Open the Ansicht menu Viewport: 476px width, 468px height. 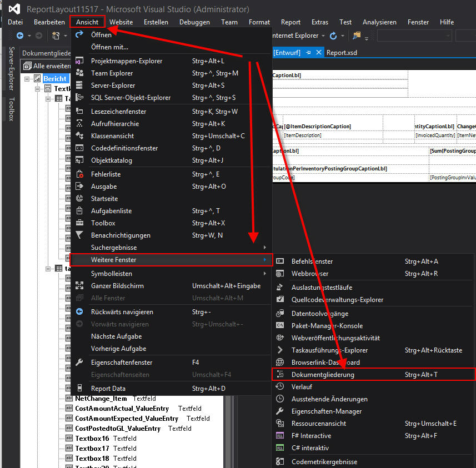coord(87,22)
